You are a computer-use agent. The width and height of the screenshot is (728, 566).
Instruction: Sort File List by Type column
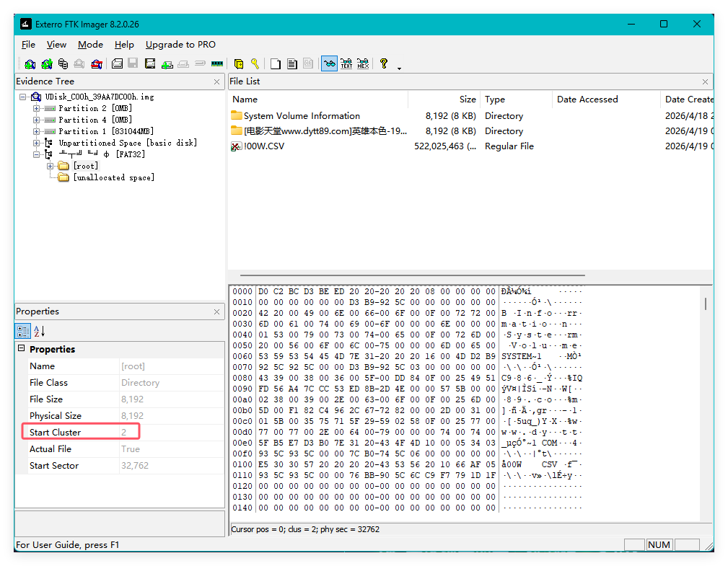(516, 100)
